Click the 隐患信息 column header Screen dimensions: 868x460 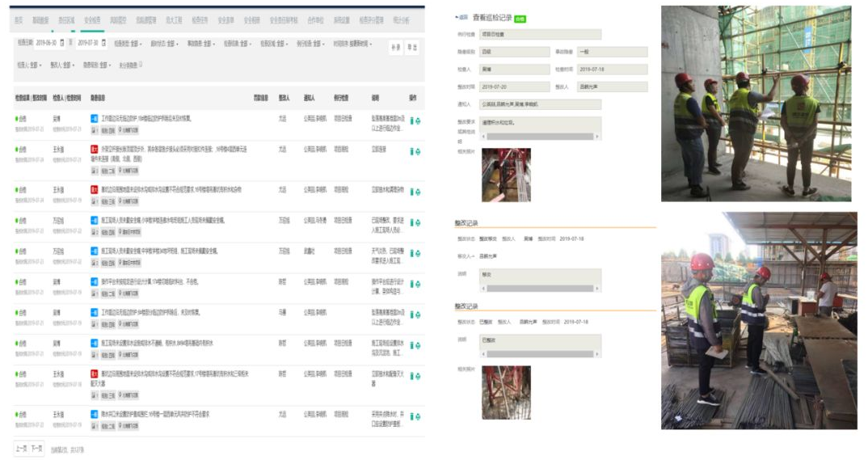(x=98, y=98)
